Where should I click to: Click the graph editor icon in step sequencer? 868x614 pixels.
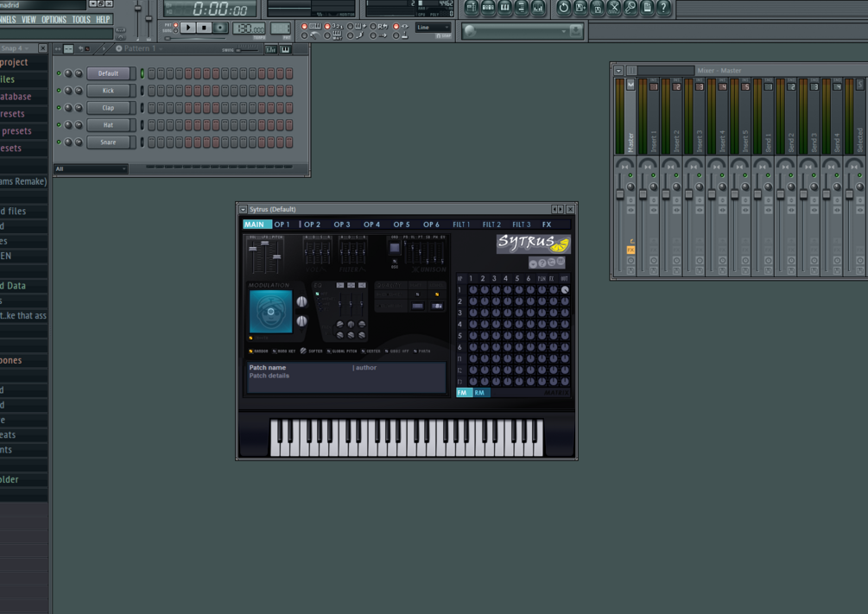(x=270, y=49)
